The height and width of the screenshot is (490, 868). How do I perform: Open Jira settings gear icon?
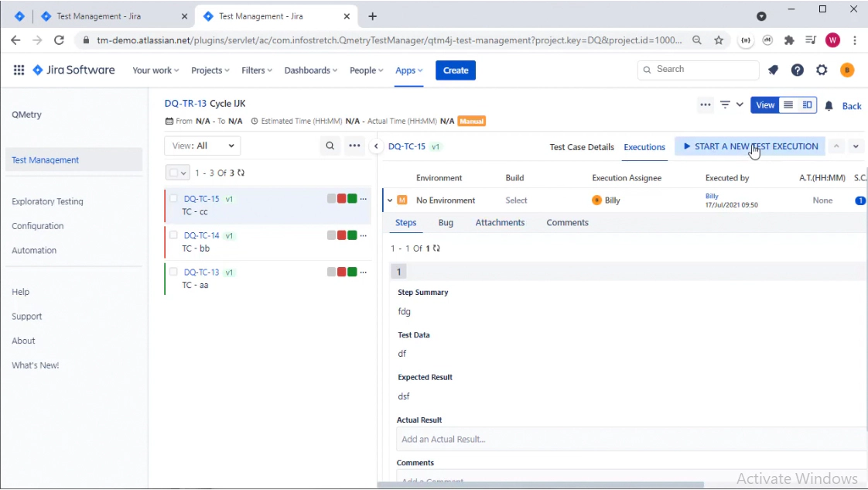[x=822, y=70]
